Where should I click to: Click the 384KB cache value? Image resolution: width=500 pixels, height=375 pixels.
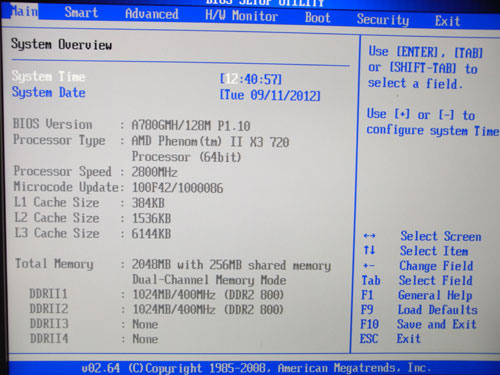(x=148, y=203)
